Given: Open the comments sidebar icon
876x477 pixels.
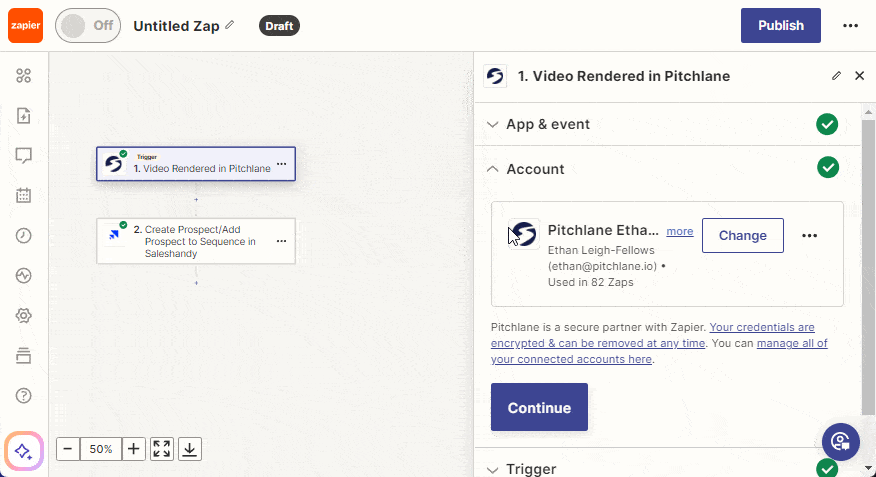Looking at the screenshot, I should click(23, 155).
